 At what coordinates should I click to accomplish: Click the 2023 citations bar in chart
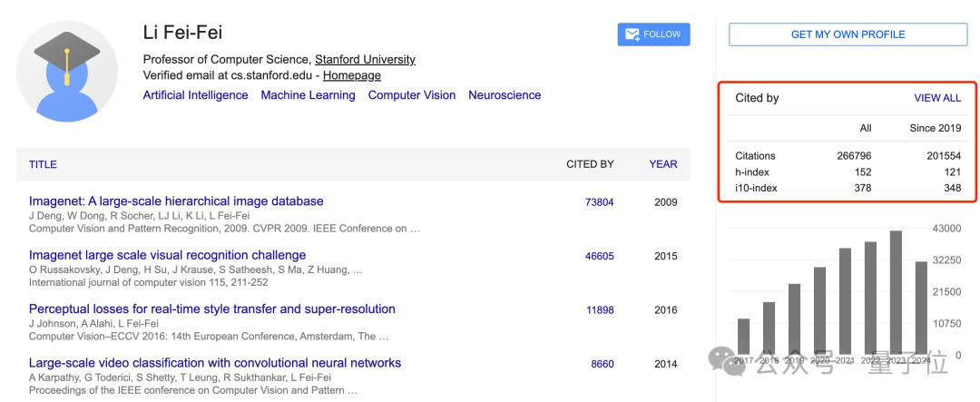pyautogui.click(x=896, y=292)
